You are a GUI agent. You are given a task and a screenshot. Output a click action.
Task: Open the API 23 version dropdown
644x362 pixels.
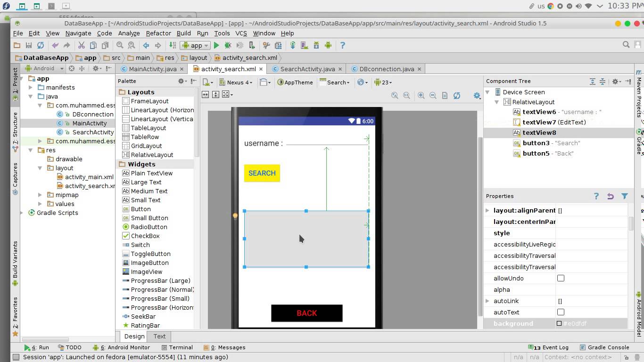383,82
